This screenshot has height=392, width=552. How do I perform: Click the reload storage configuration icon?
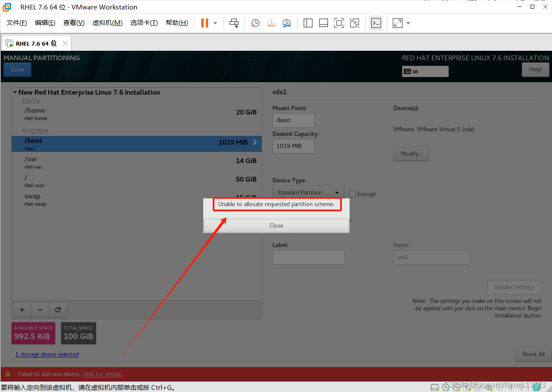coord(58,309)
